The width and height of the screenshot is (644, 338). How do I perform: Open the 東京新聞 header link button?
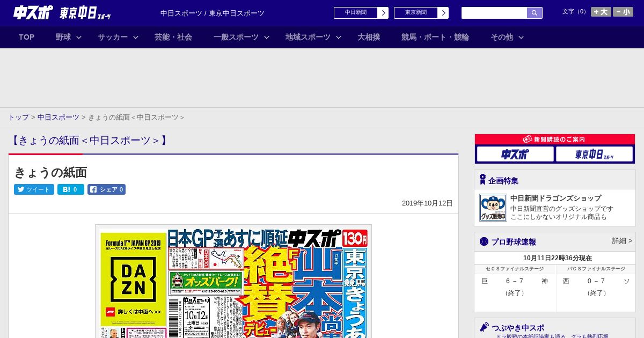tap(421, 13)
